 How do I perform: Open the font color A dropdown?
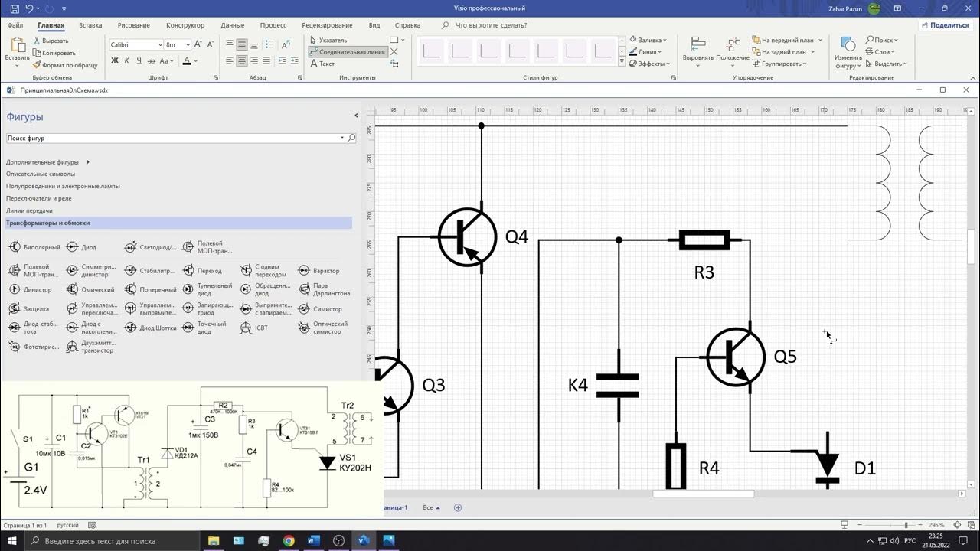pyautogui.click(x=195, y=60)
